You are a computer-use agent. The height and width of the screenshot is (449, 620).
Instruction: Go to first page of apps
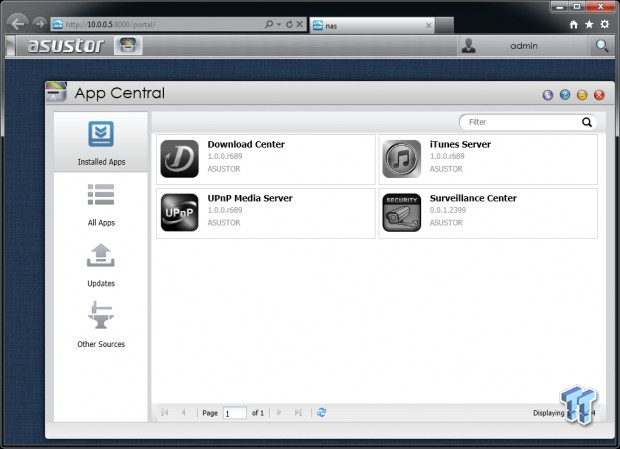(x=165, y=413)
